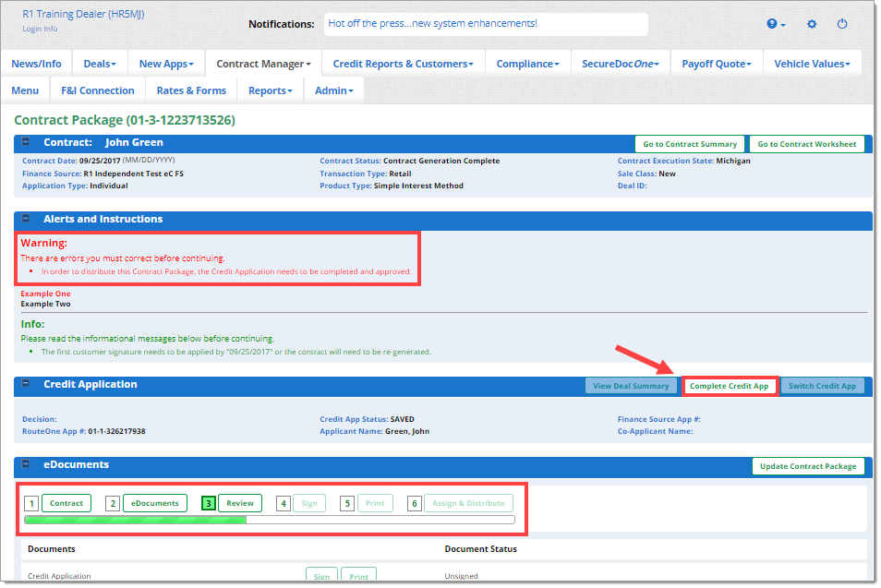Click the step number 6 box

coord(414,503)
